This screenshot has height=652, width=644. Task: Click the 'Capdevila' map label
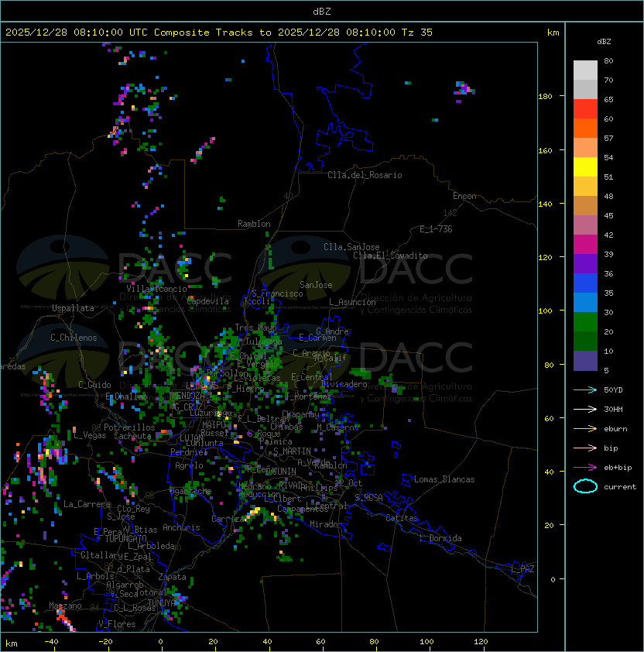(207, 301)
